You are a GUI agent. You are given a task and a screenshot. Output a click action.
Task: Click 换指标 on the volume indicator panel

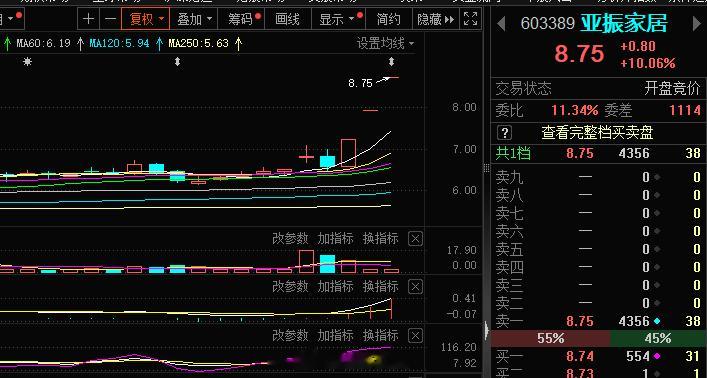381,238
